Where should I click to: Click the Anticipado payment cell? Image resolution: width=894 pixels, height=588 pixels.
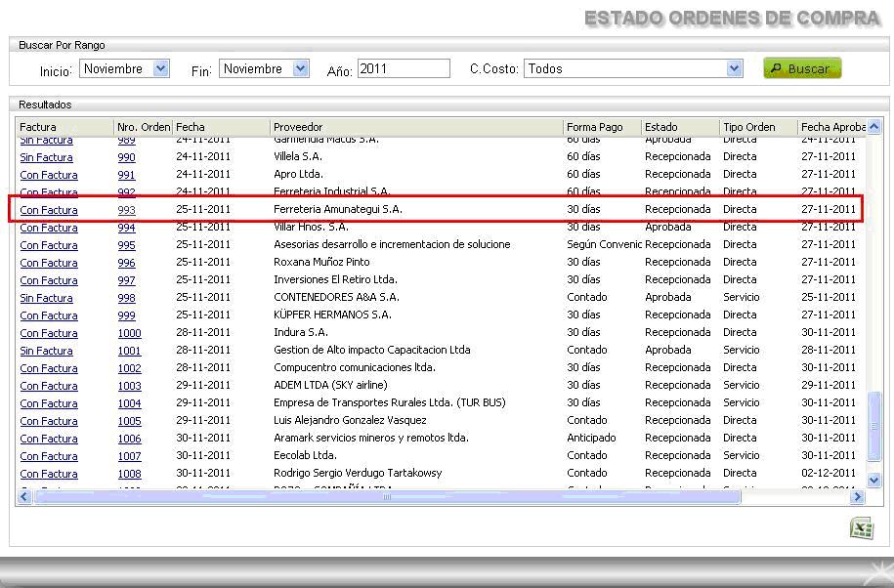point(591,438)
